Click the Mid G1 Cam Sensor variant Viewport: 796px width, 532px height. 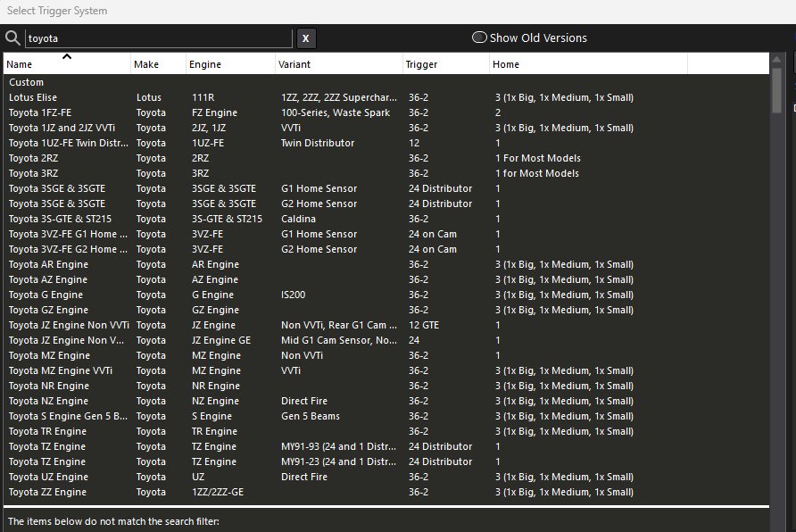[338, 341]
